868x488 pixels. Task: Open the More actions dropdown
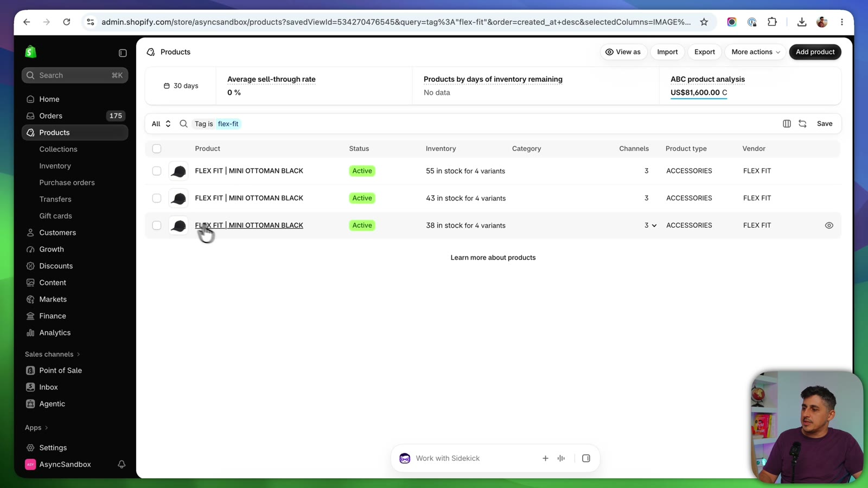(x=755, y=52)
